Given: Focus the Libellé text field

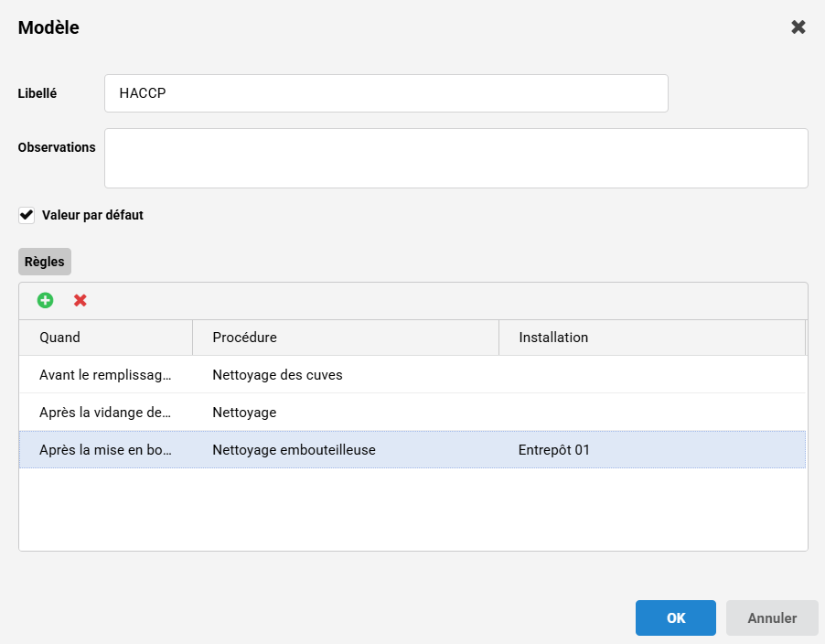Looking at the screenshot, I should tap(386, 93).
